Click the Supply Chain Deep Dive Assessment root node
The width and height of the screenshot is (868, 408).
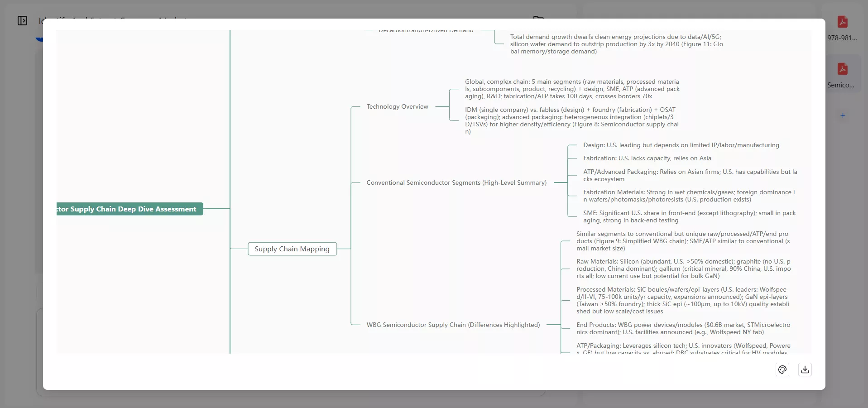(129, 209)
